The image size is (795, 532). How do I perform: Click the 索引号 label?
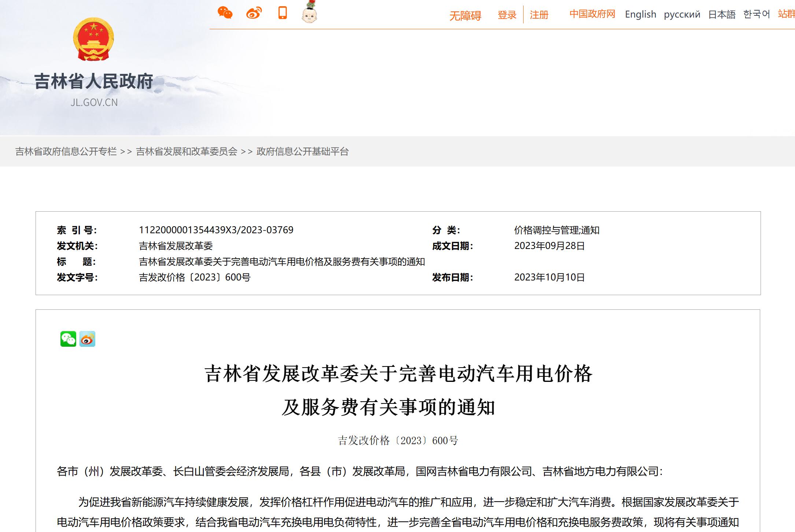(77, 230)
